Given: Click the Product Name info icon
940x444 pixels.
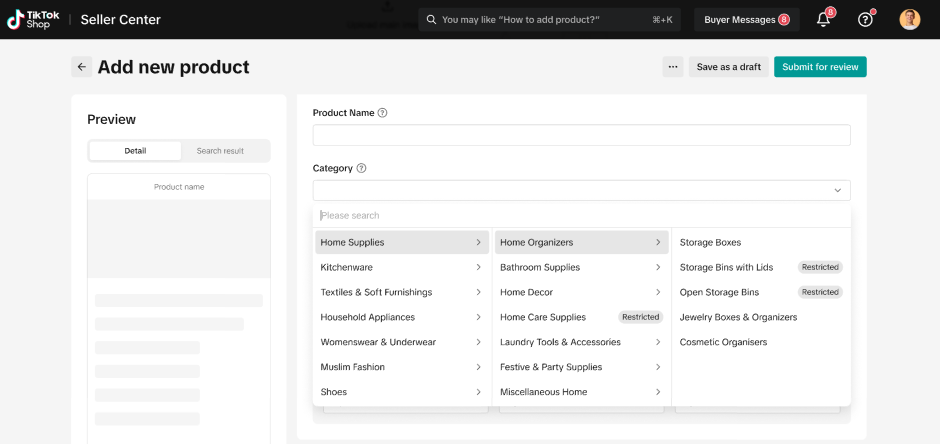Looking at the screenshot, I should 383,113.
